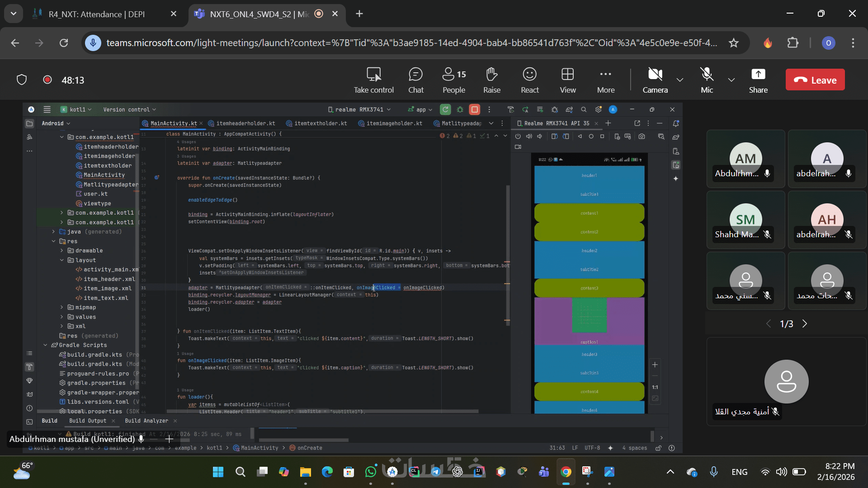The height and width of the screenshot is (488, 868).
Task: Click the address bar URL field
Action: tap(411, 43)
